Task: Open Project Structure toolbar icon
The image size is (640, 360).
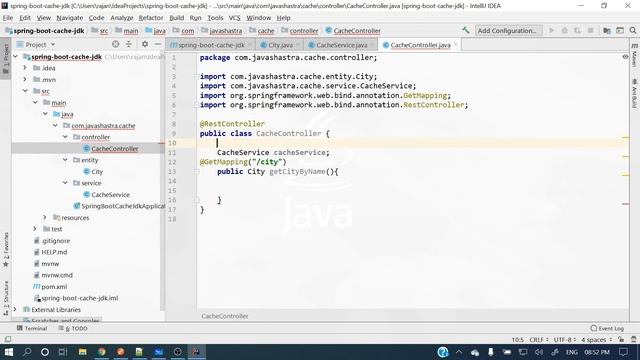Action: [x=607, y=31]
